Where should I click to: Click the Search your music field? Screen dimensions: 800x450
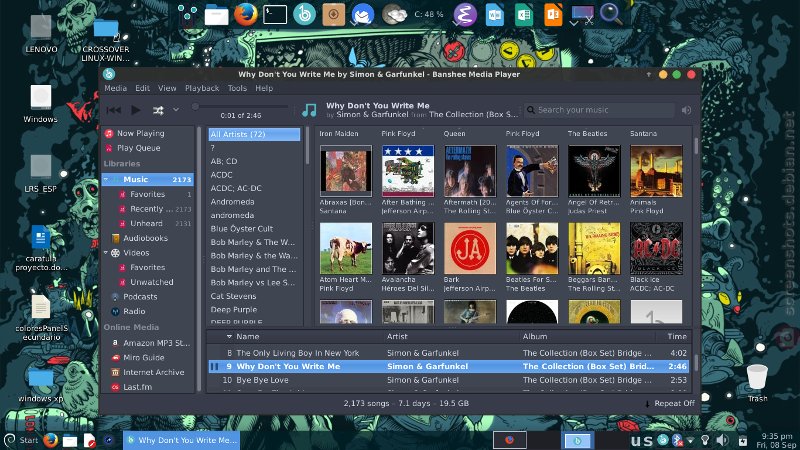(599, 110)
